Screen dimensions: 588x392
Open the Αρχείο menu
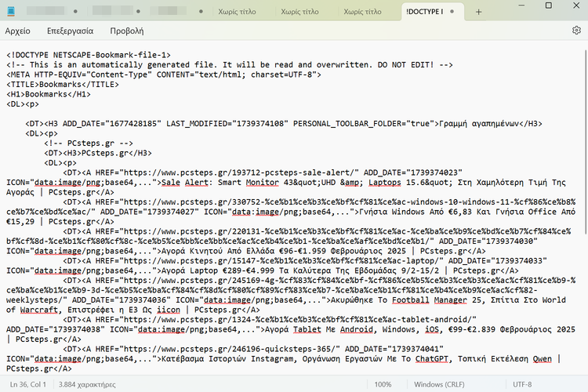17,31
